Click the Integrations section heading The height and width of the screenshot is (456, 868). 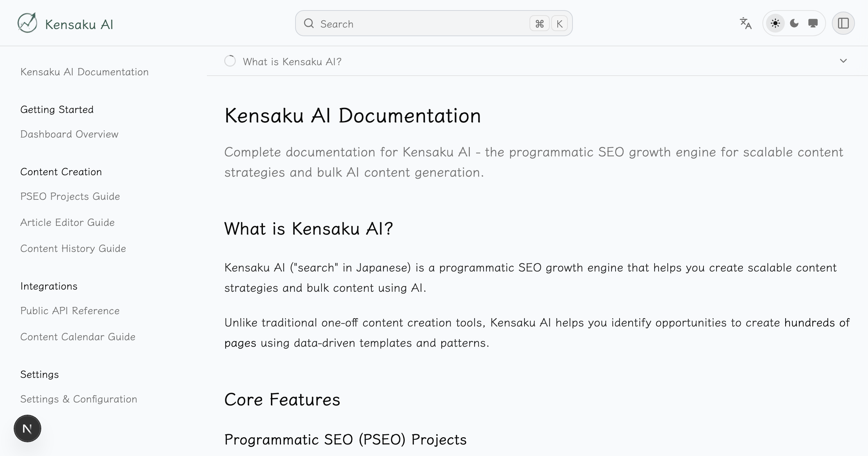pyautogui.click(x=49, y=286)
